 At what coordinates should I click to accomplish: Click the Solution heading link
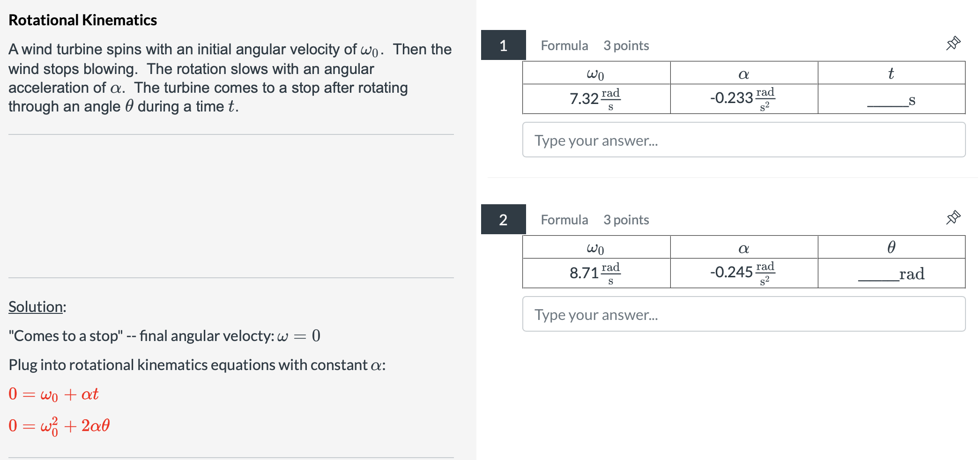point(37,307)
